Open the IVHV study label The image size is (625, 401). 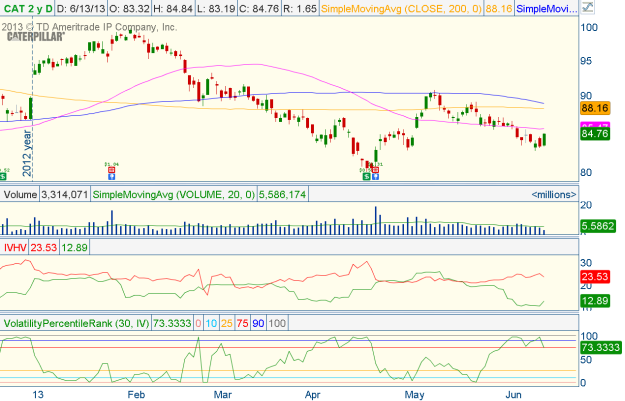15,248
